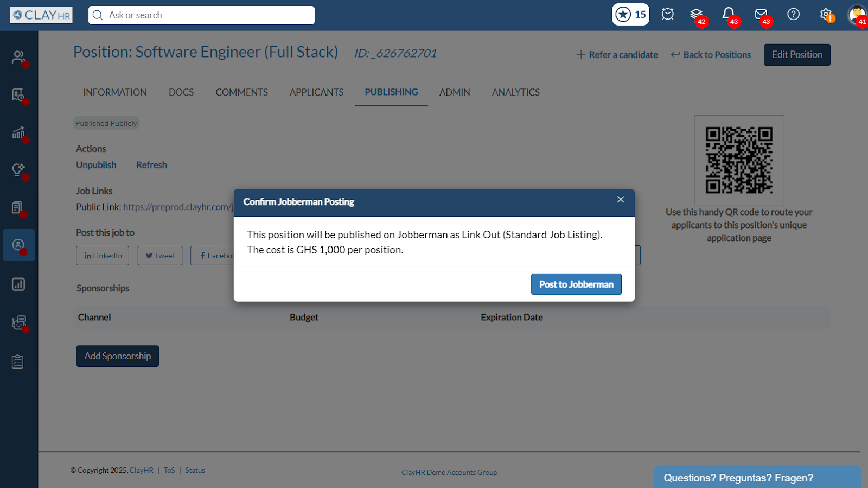Open the settings gear icon
The height and width of the screenshot is (488, 868).
(826, 14)
